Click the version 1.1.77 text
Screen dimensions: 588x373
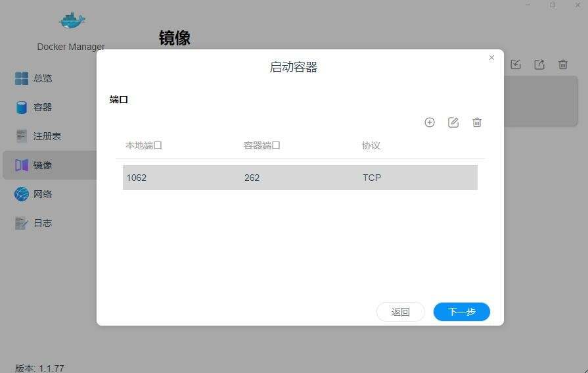(39, 368)
